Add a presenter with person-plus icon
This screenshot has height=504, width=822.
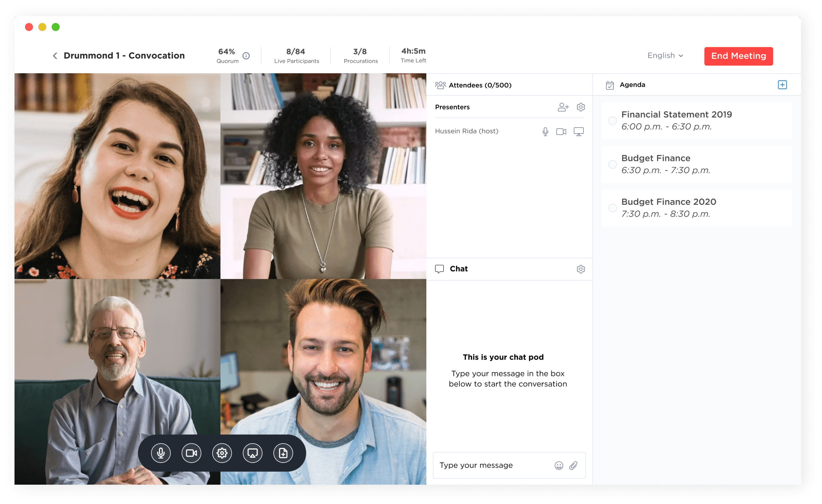[x=563, y=107]
